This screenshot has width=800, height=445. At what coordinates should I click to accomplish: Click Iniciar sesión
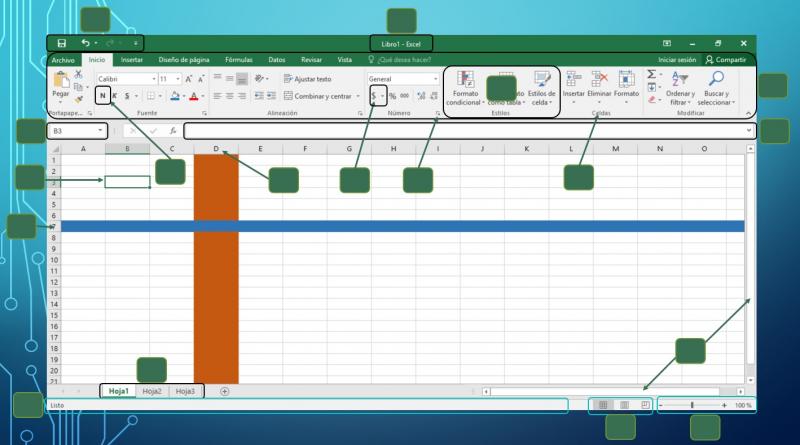coord(677,60)
